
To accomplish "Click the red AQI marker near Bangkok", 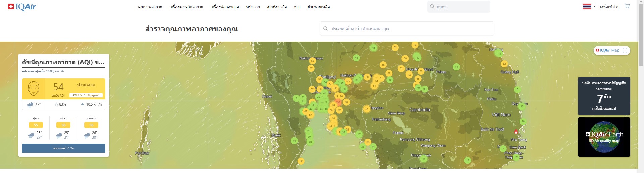I will [x=338, y=102].
